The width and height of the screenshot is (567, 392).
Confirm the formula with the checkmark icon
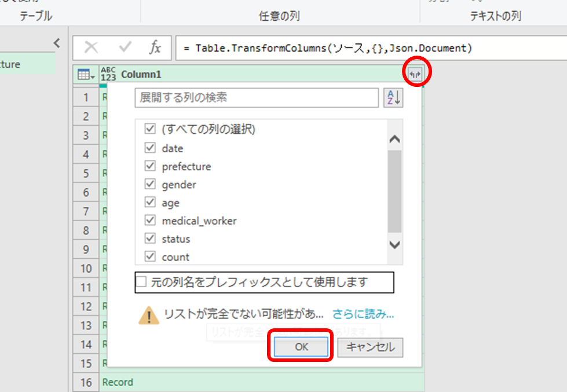[x=125, y=47]
